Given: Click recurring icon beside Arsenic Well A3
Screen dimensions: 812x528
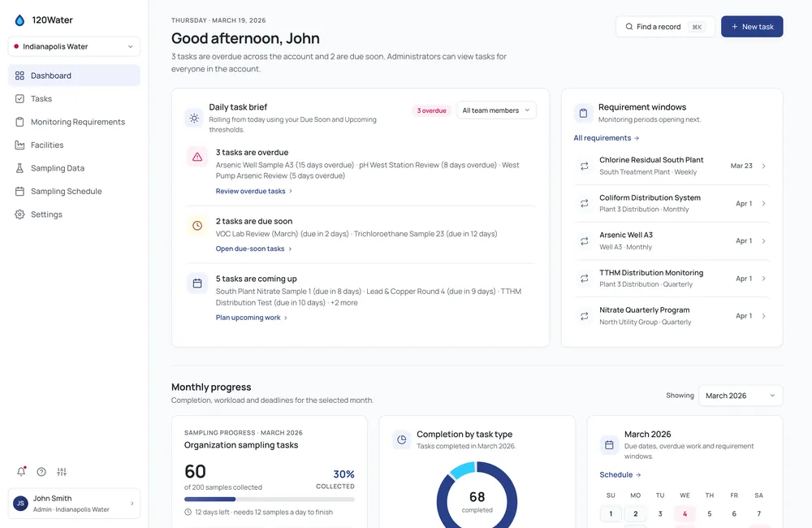Looking at the screenshot, I should 584,241.
